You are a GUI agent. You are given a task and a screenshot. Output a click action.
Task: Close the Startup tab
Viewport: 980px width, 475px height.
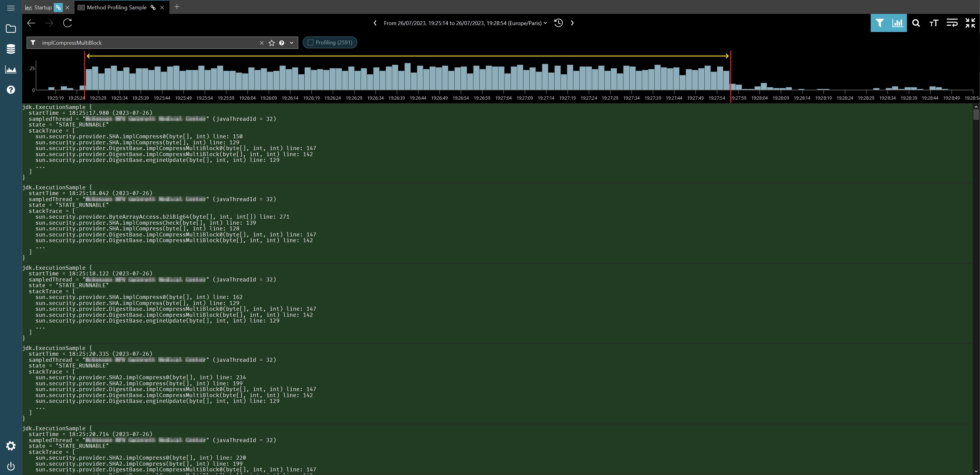coord(67,8)
